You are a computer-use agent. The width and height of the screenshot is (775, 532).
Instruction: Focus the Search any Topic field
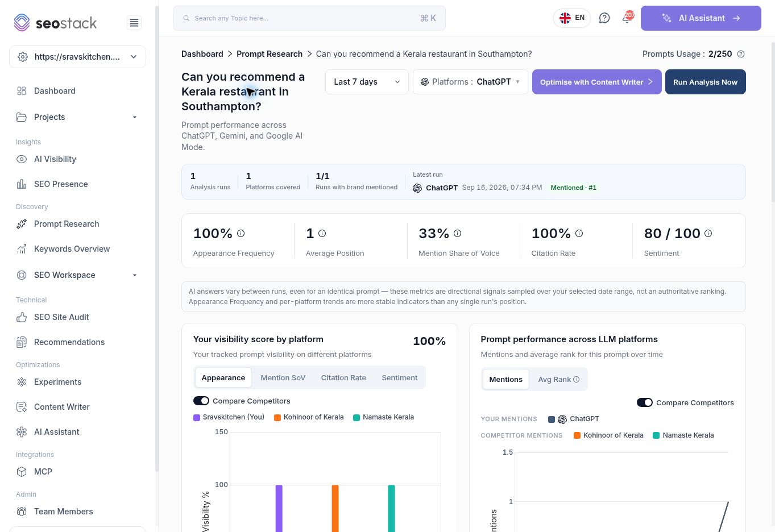309,18
